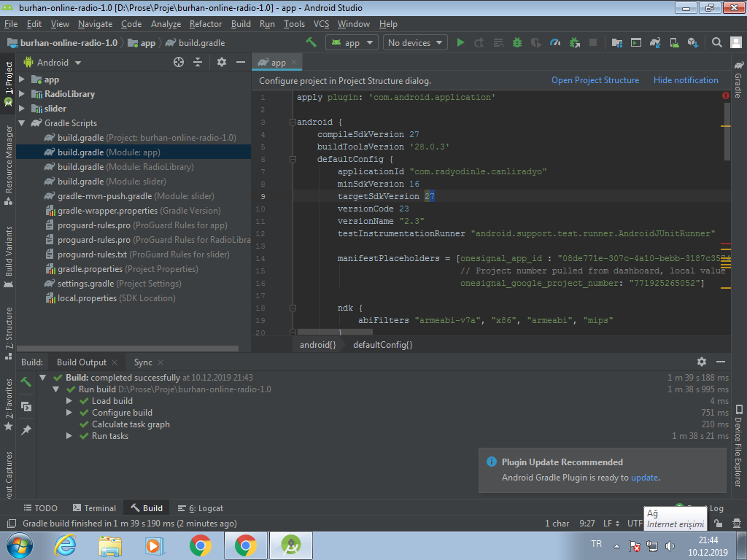Toggle the Device File Explorer side panel
747x560 pixels.
point(738,446)
